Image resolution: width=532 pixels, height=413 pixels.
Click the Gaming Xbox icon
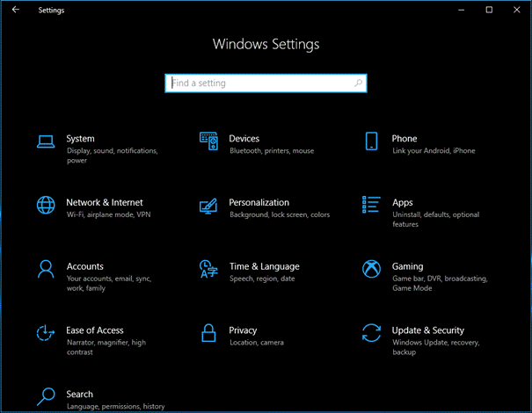(x=371, y=269)
